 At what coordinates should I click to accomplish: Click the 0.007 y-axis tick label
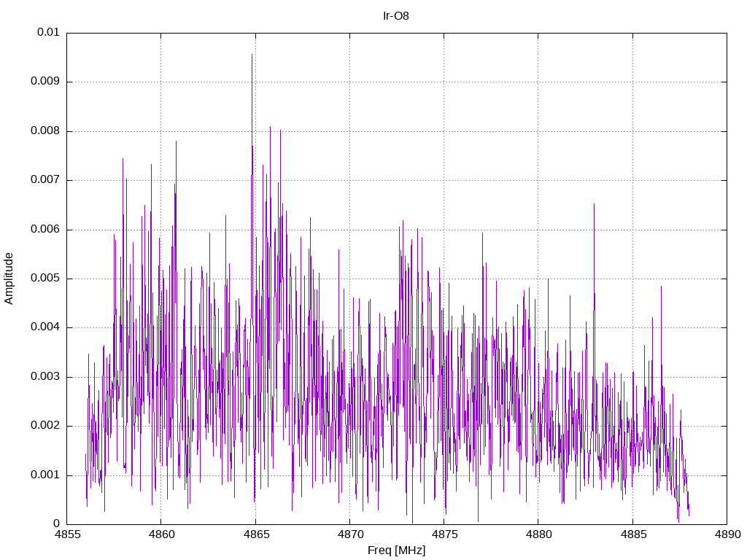coord(45,180)
